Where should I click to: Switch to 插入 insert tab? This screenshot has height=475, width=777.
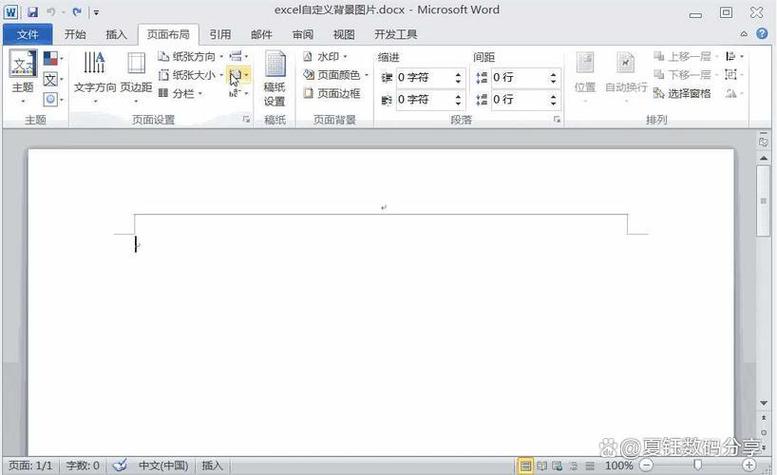[116, 34]
